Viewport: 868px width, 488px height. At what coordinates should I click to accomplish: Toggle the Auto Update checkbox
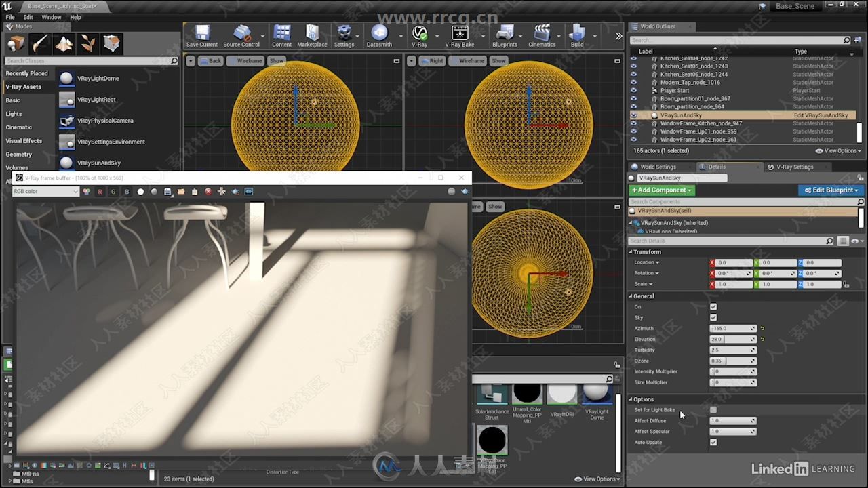[x=713, y=442]
